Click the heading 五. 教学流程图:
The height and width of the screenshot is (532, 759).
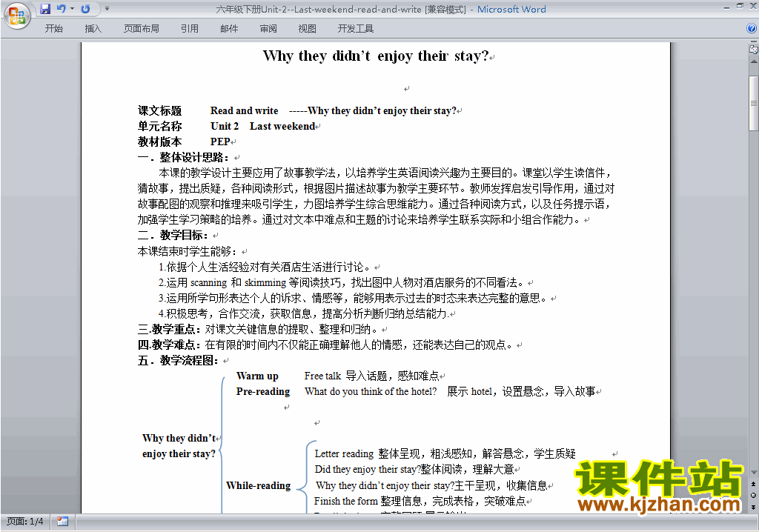pyautogui.click(x=179, y=361)
